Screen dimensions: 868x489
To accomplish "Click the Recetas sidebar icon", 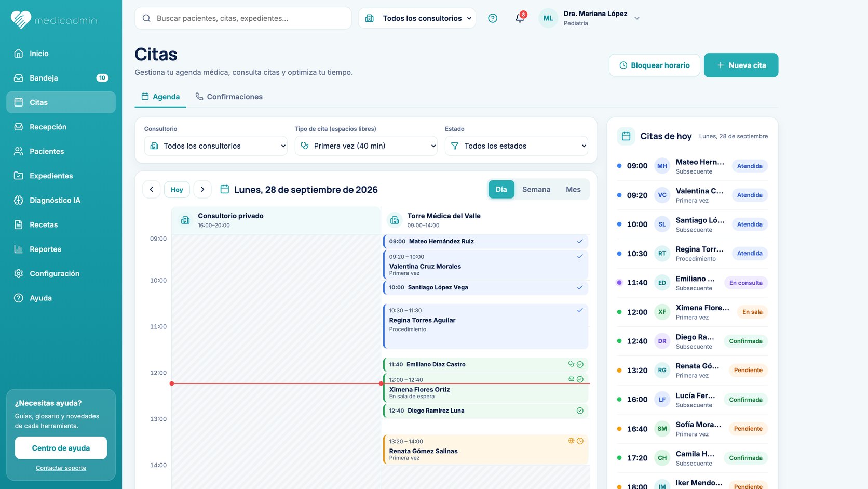I will [19, 224].
